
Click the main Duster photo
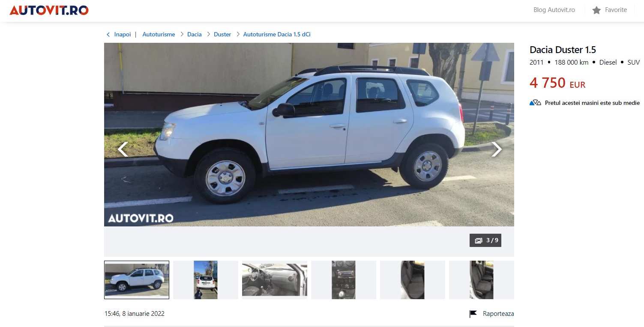[309, 134]
